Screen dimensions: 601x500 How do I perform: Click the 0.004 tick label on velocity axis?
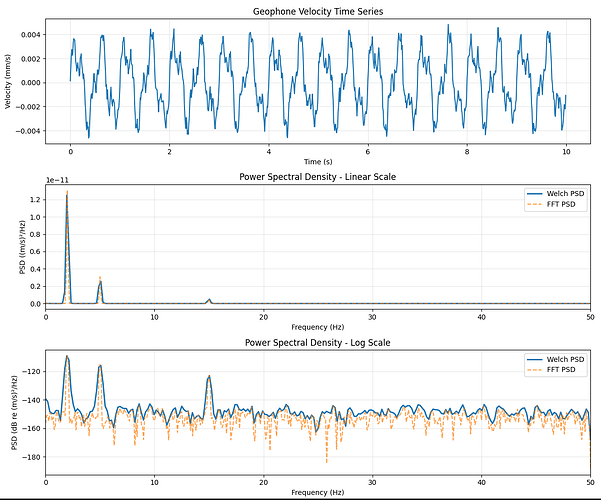tap(29, 36)
